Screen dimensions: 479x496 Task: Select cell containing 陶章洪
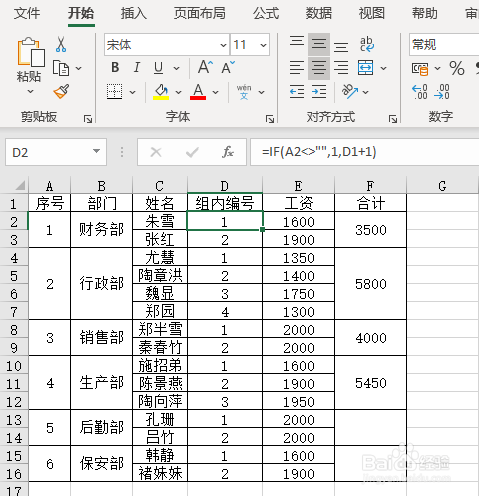coord(160,275)
